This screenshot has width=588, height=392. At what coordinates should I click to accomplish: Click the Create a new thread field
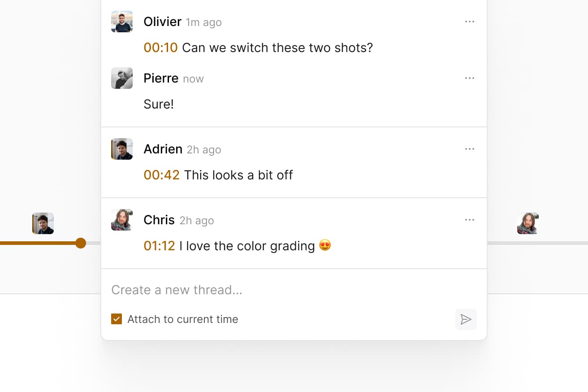point(294,290)
